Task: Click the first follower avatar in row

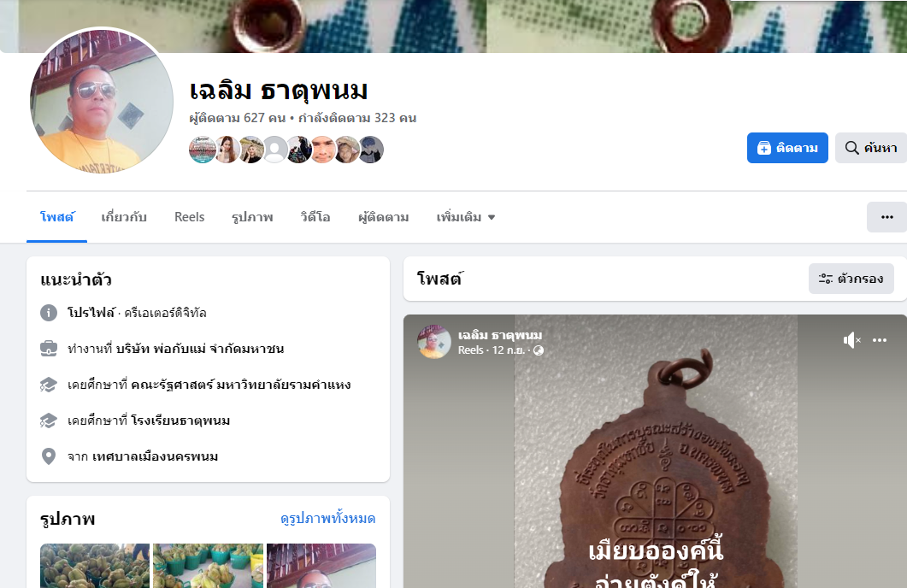Action: point(202,150)
